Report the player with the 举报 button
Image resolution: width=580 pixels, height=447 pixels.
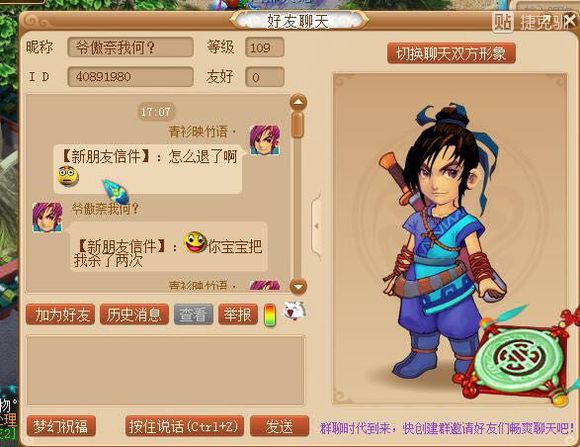(237, 315)
